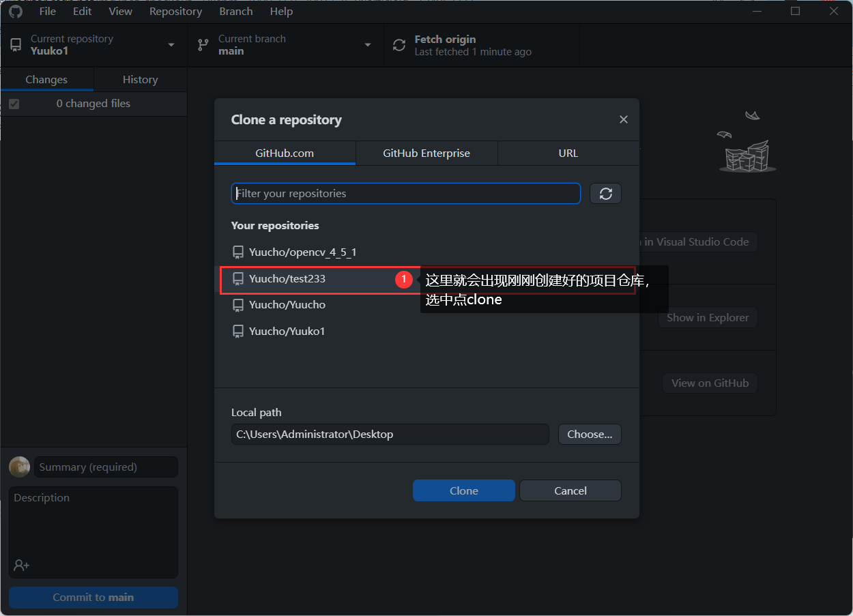Click the add co-authors icon in description box
Screen dimensions: 853x616
pyautogui.click(x=21, y=566)
